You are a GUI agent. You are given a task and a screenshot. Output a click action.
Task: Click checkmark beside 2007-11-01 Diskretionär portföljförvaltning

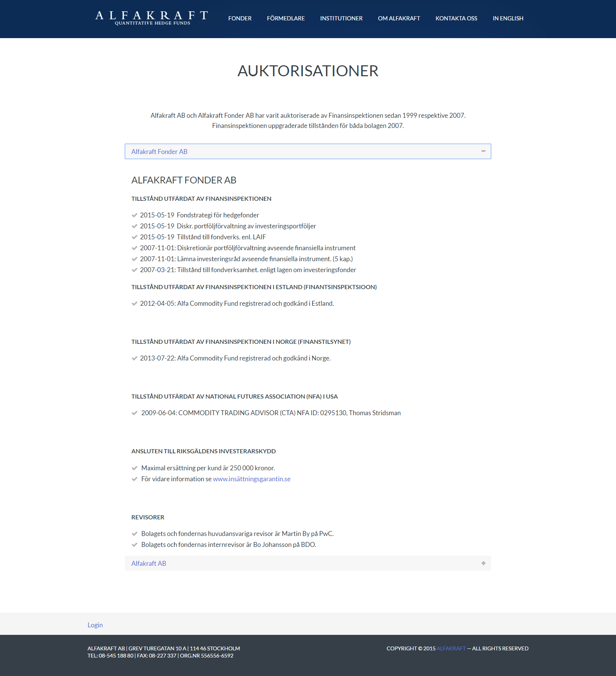tap(134, 248)
